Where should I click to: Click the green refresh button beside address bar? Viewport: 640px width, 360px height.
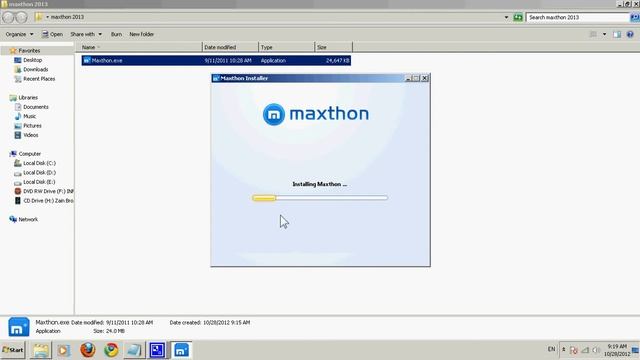tap(518, 17)
